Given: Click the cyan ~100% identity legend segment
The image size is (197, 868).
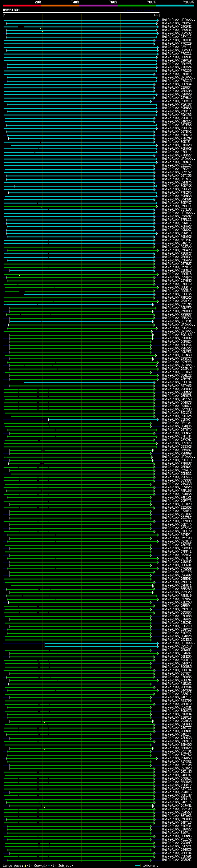Looking at the screenshot, I should point(175,6).
